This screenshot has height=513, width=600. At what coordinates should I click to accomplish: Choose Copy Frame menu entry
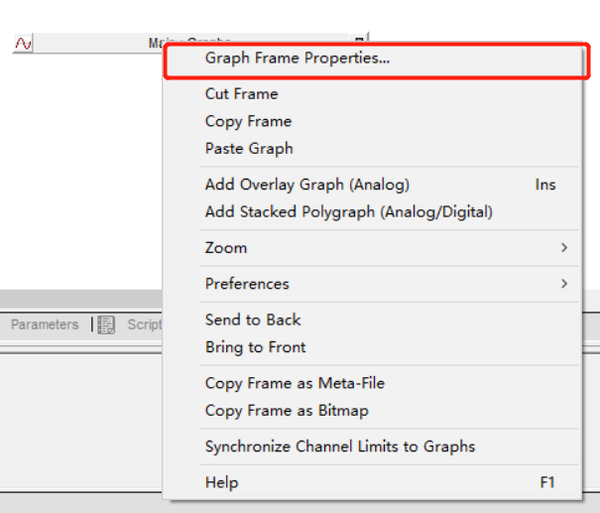pos(248,121)
